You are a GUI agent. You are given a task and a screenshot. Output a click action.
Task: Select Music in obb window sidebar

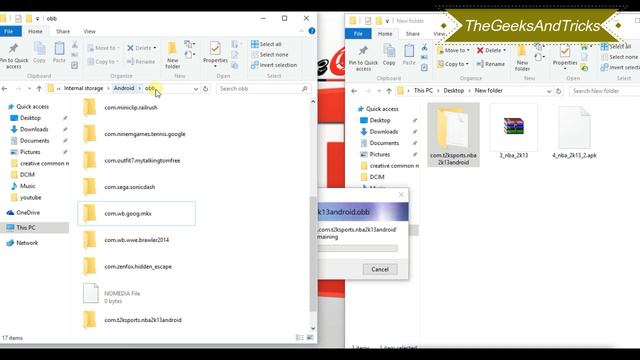point(27,186)
